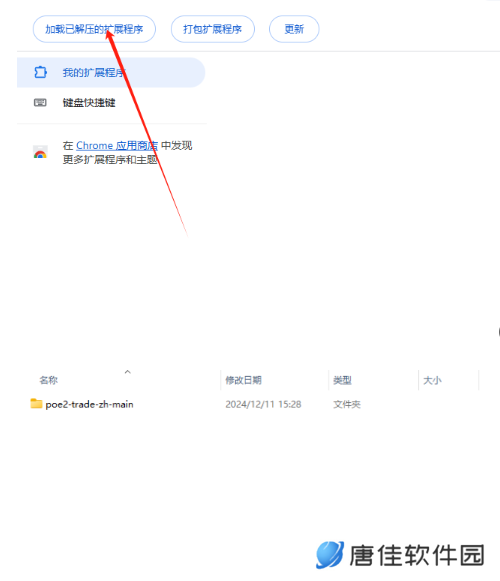Select the poe2-trade-zh-main folder icon
500x581 pixels.
click(x=36, y=404)
